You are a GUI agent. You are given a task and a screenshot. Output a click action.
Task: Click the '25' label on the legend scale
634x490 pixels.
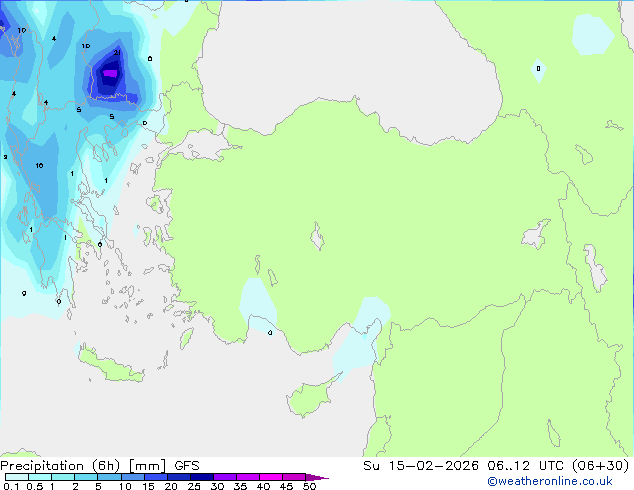(194, 486)
